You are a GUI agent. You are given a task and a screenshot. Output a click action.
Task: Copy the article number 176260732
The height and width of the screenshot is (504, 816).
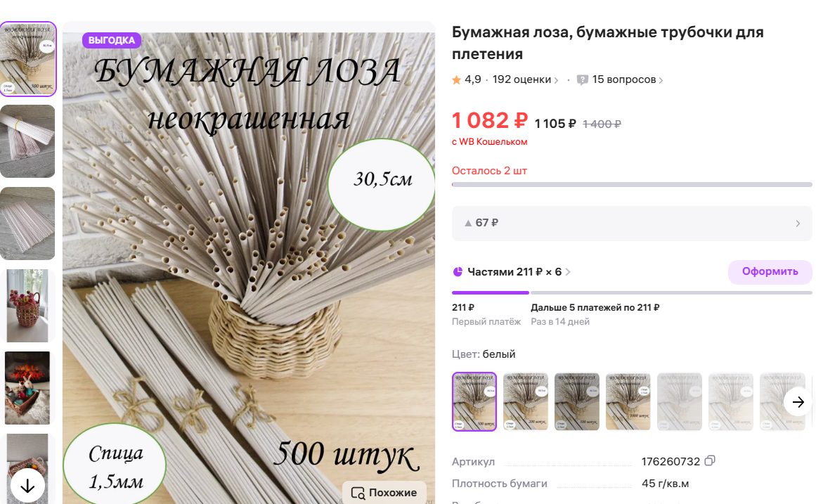(x=710, y=461)
